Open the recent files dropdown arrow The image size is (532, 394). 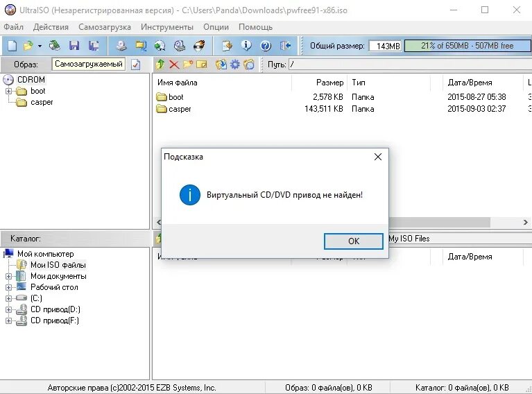click(40, 46)
